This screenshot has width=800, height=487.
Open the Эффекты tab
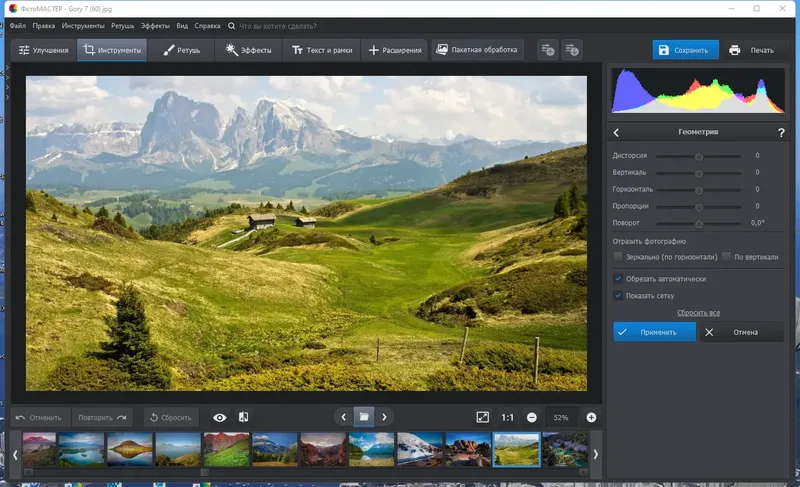pos(248,50)
